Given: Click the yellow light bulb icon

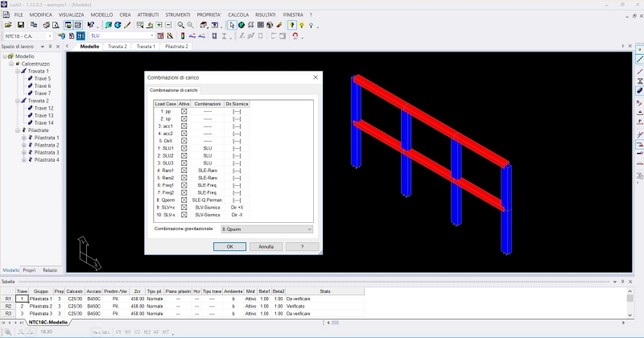Looking at the screenshot, I should pyautogui.click(x=291, y=25).
